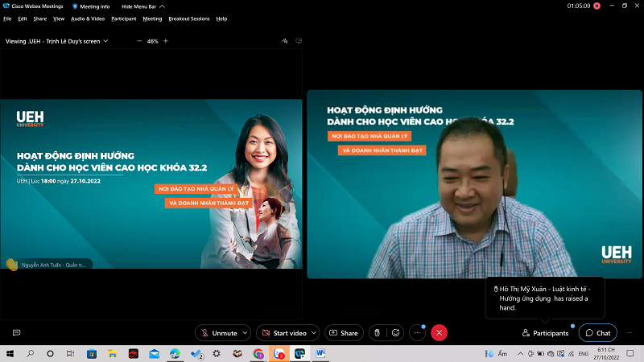Click Hide Menu Bar toggle
644x362 pixels.
click(x=143, y=6)
